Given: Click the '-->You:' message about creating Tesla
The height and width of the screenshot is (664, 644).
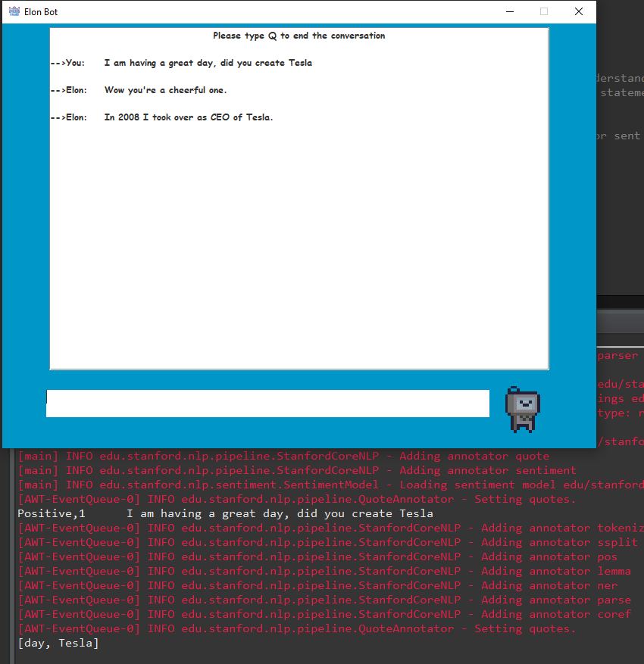Looking at the screenshot, I should pyautogui.click(x=182, y=63).
